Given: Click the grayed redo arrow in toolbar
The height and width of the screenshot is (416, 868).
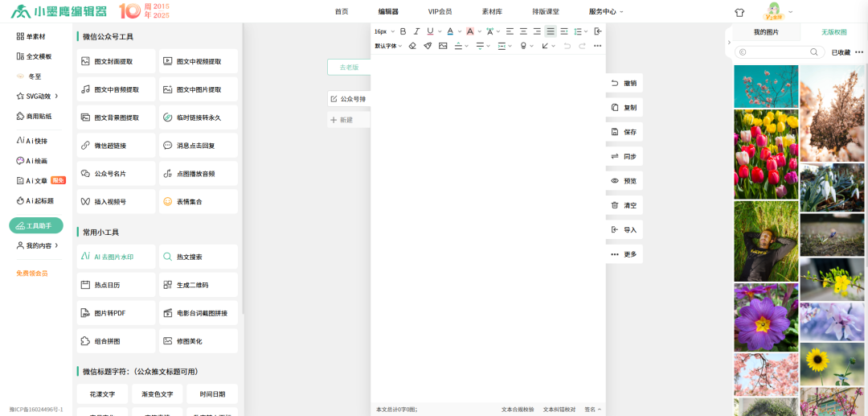Looking at the screenshot, I should point(583,46).
